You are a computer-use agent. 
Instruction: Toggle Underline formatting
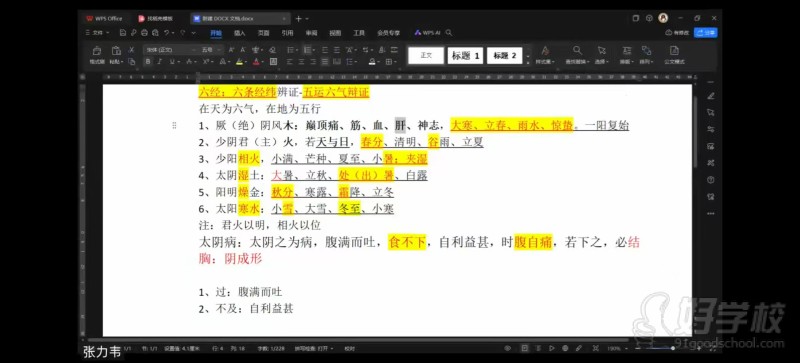tap(172, 62)
